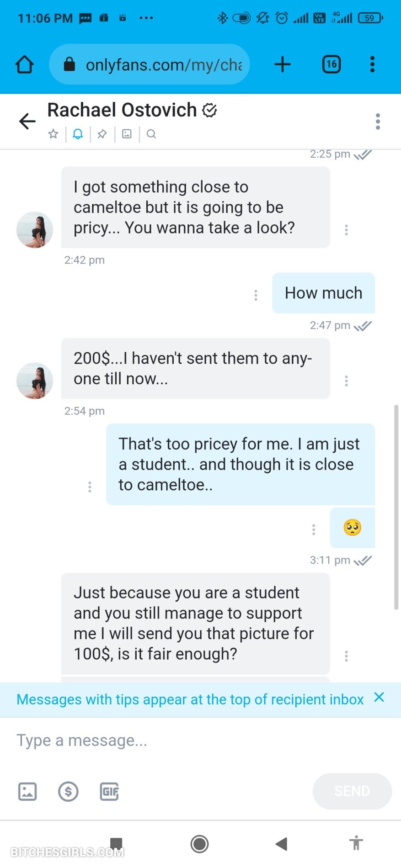Viewport: 401px width, 868px height.
Task: Open the chat media gallery icon
Action: (x=127, y=134)
